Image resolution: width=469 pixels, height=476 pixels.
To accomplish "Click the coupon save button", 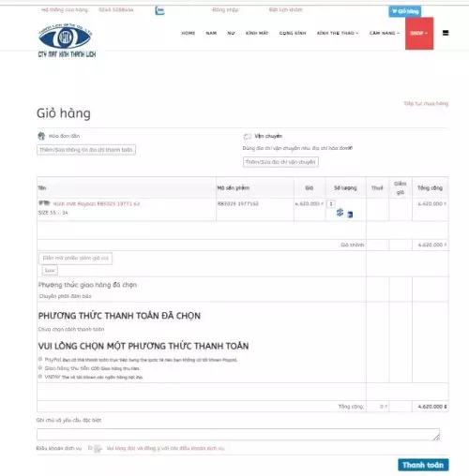I will tap(50, 270).
